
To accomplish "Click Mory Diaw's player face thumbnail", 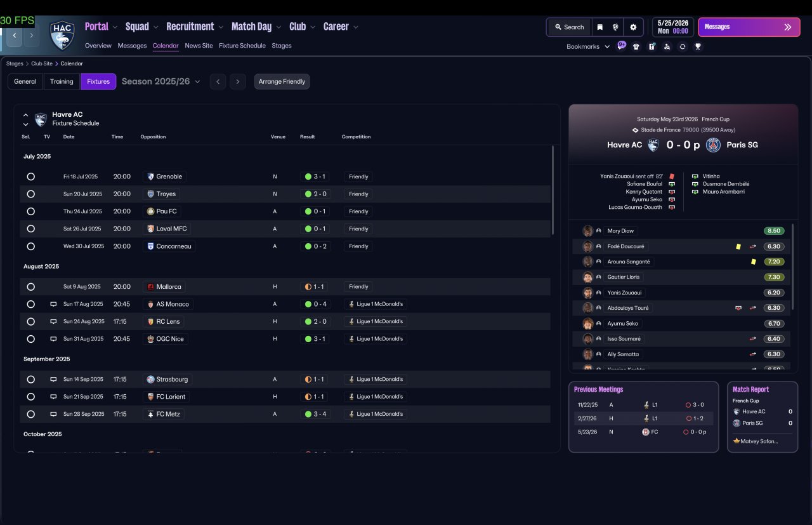I will [588, 231].
